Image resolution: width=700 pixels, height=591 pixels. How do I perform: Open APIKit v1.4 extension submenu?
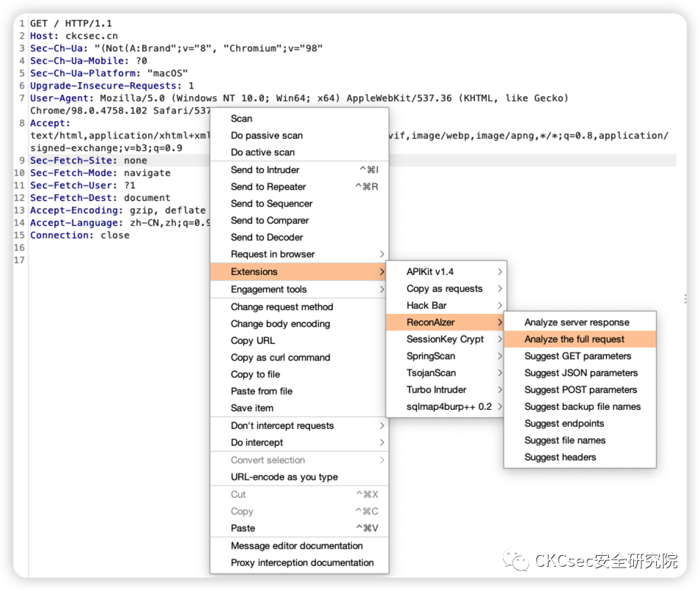430,272
